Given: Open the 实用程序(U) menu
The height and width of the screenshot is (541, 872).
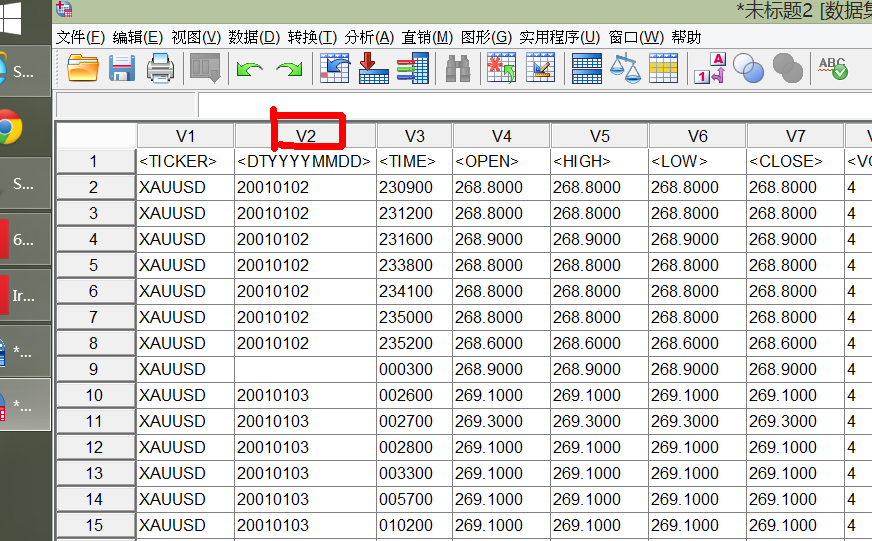Looking at the screenshot, I should [559, 37].
